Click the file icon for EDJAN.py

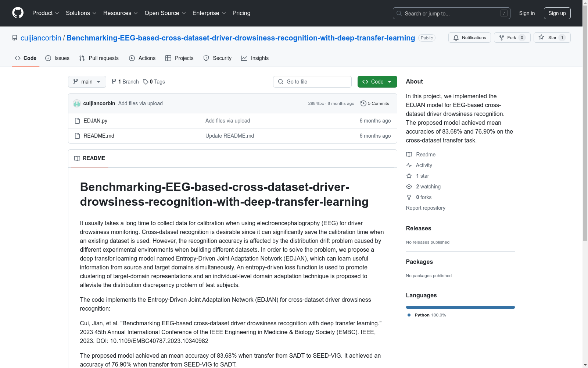coord(77,121)
